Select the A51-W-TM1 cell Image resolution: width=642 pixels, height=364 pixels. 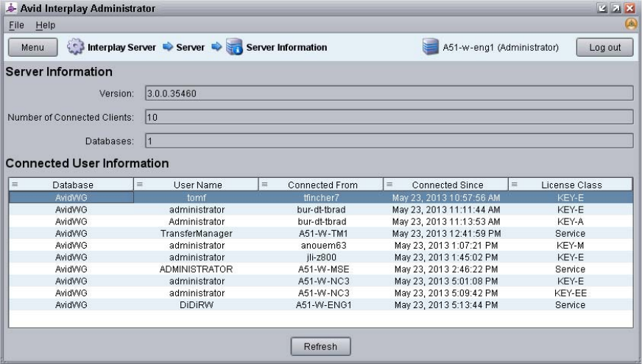click(323, 233)
